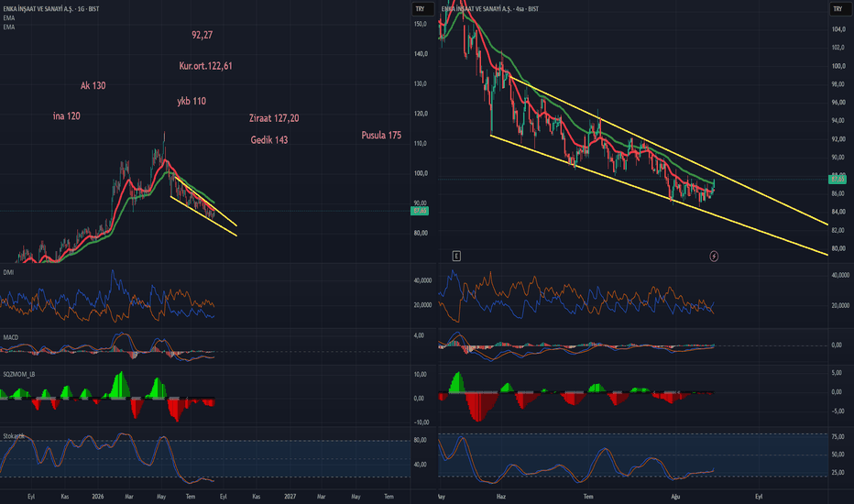
Task: Select the 'Gedik 143' text annotation
Action: 269,140
